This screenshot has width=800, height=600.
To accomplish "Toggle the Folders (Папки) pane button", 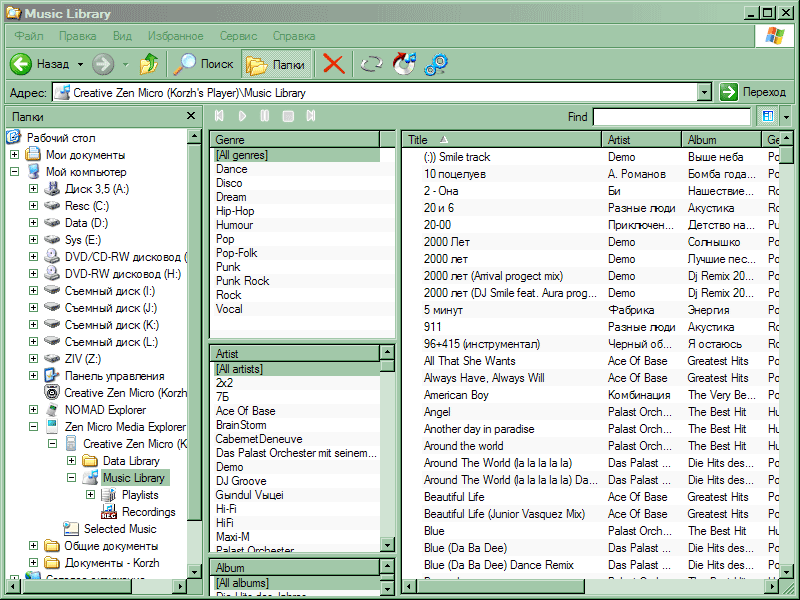I will pyautogui.click(x=277, y=64).
